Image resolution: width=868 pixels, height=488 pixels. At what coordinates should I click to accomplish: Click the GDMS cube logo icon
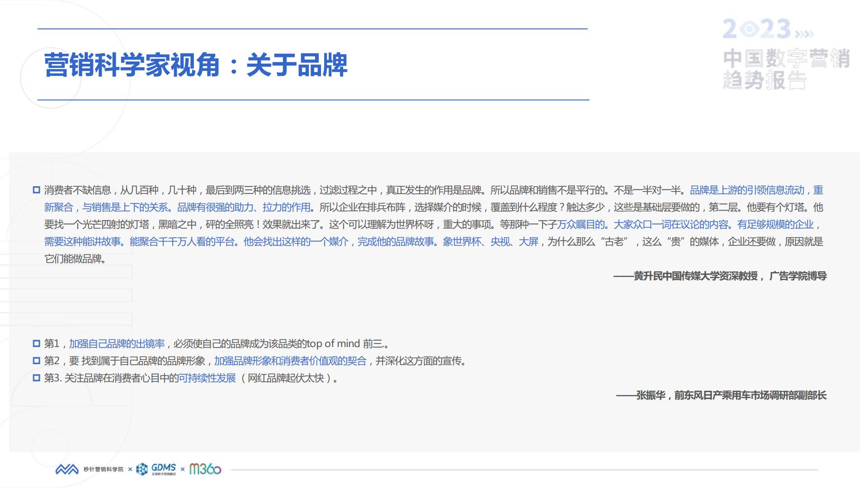(142, 469)
